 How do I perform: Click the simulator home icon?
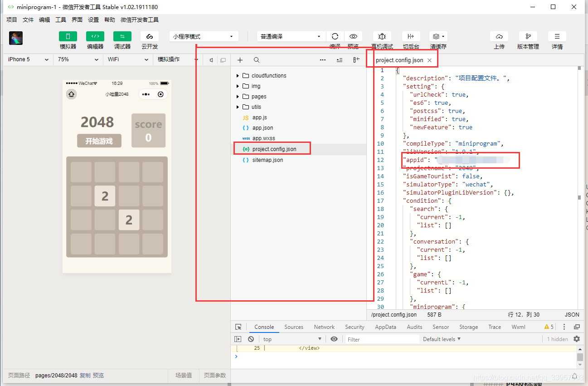[72, 94]
